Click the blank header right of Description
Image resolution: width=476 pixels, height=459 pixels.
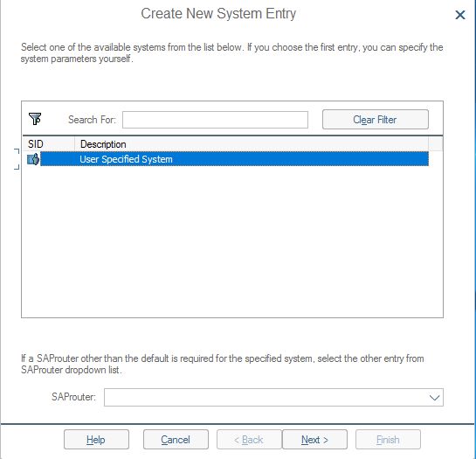tap(435, 143)
